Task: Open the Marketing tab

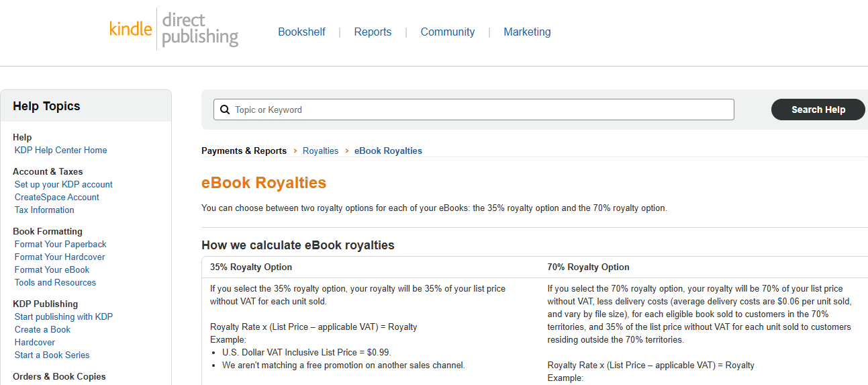Action: [x=527, y=32]
